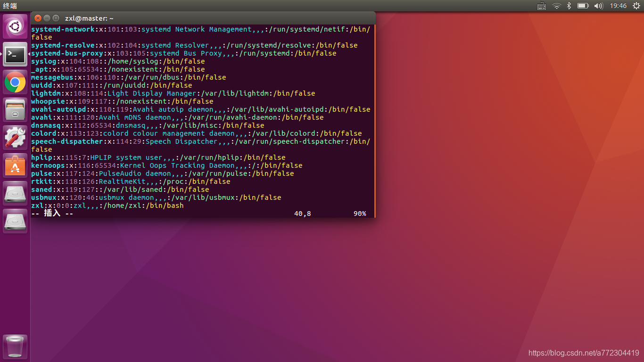This screenshot has width=644, height=362.
Task: Open the Trash at launcher bottom
Action: point(15,346)
